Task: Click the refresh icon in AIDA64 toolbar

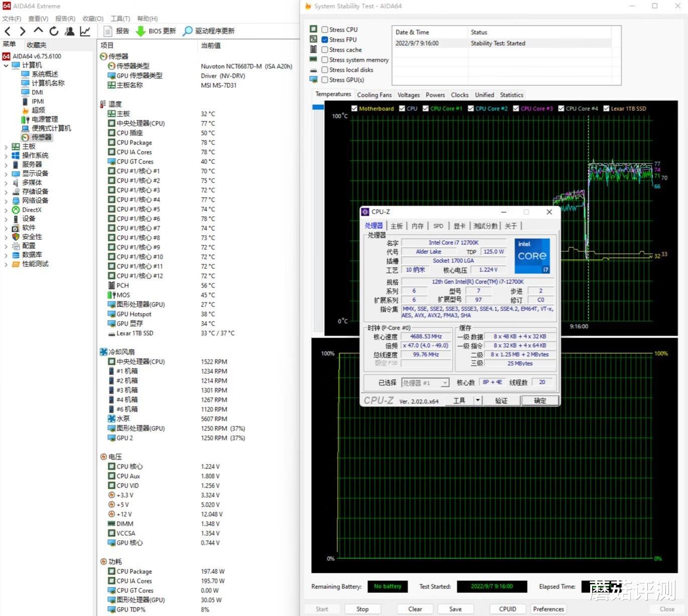Action: point(54,31)
